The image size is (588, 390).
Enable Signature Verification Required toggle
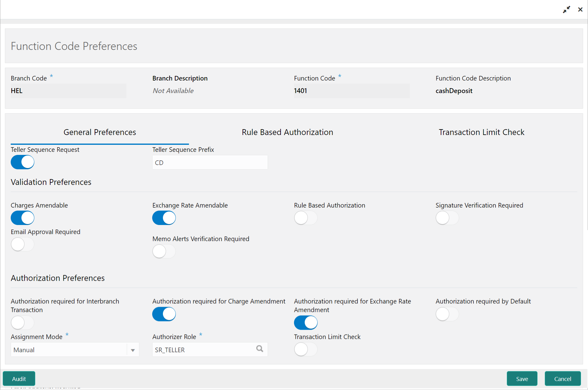point(447,218)
